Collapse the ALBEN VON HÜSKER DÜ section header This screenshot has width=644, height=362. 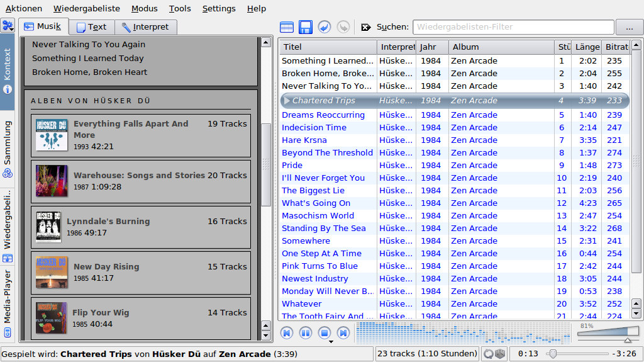91,101
